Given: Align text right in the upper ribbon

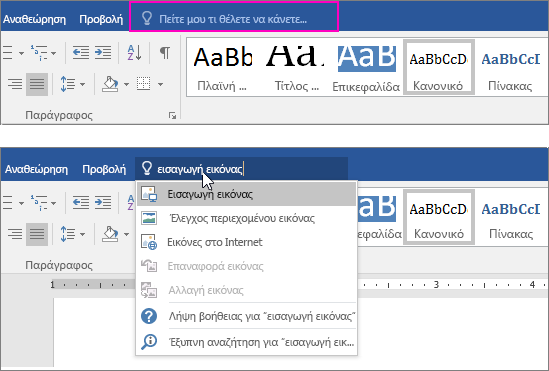Looking at the screenshot, I should pos(15,84).
